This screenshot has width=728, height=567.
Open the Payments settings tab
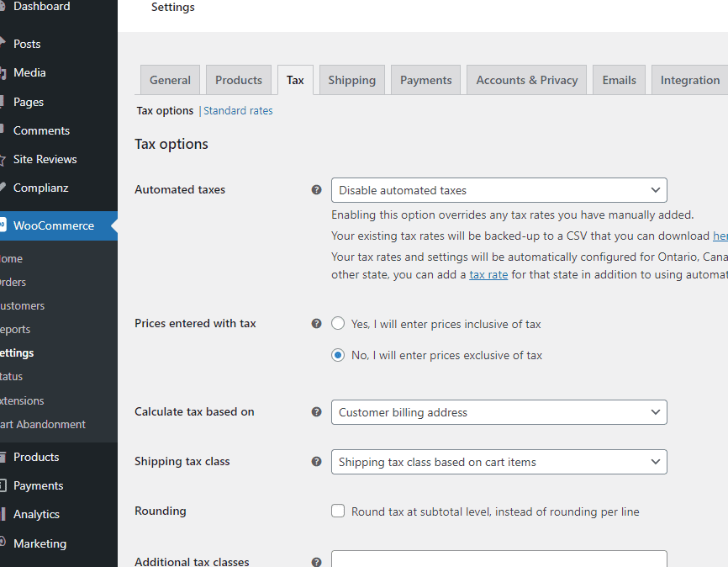tap(425, 81)
